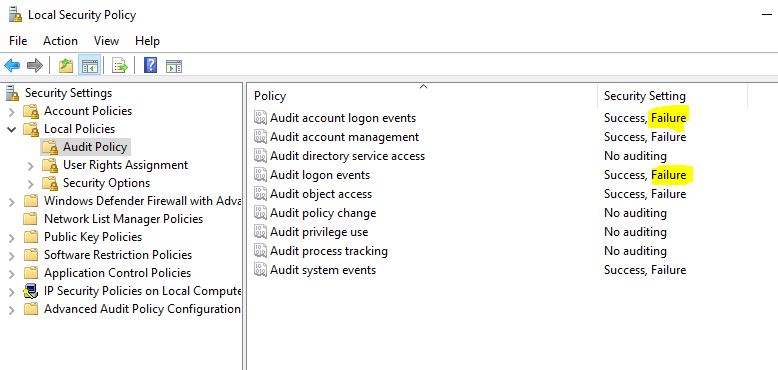Expand the Application Control Policies node

tap(11, 273)
